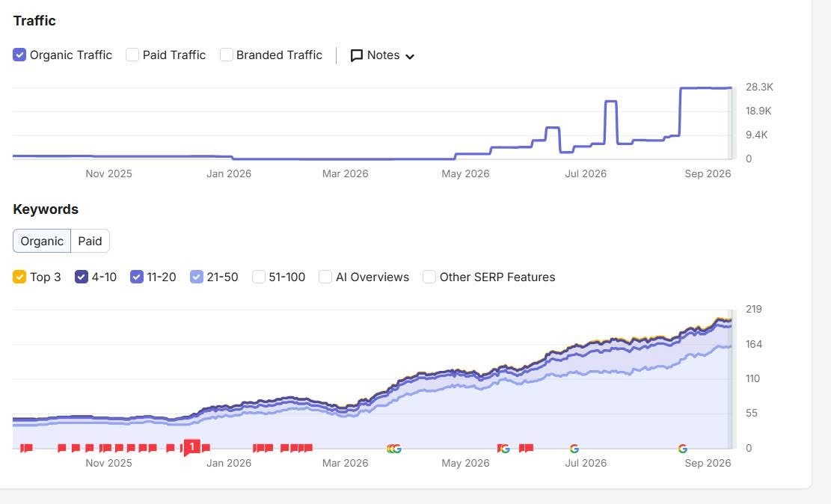
Task: Click the Notes speech bubble icon
Action: tap(357, 55)
